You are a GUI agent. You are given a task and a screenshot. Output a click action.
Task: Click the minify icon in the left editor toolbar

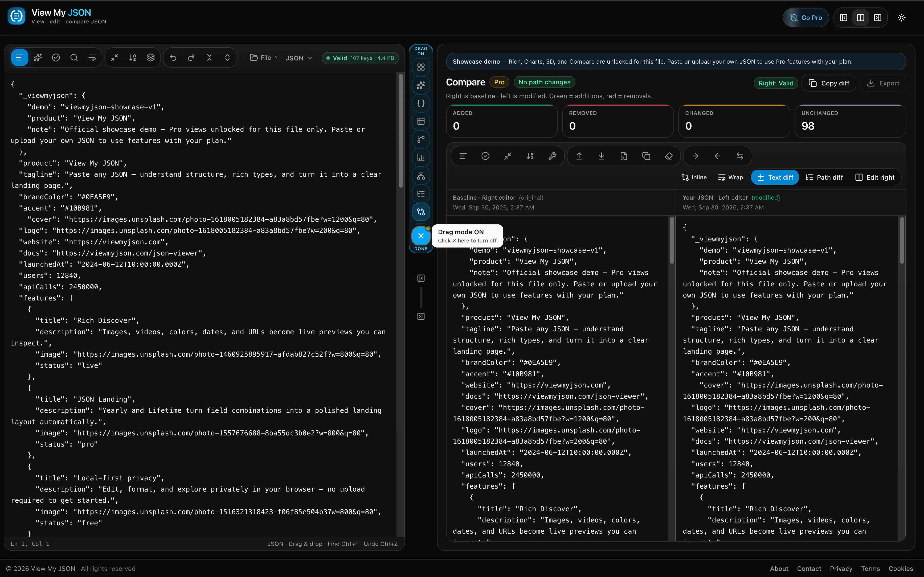[x=115, y=58]
